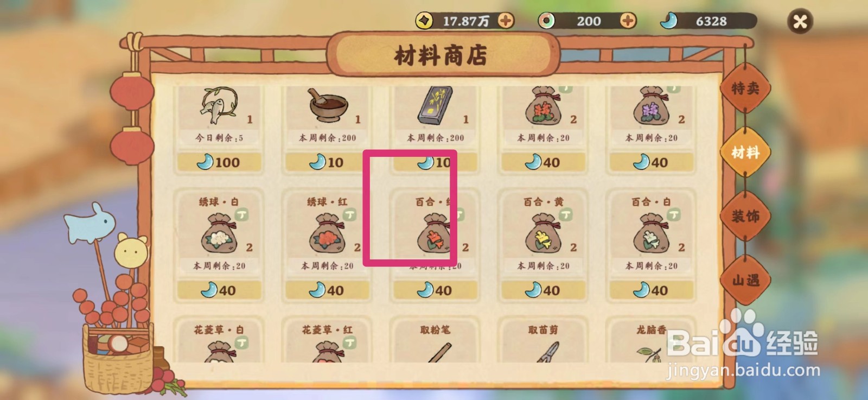The width and height of the screenshot is (868, 400).
Task: Select the 材料 tab
Action: (745, 153)
